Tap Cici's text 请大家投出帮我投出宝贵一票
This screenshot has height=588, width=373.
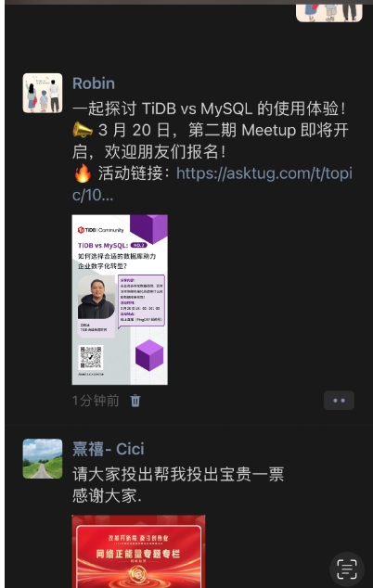pyautogui.click(x=178, y=474)
